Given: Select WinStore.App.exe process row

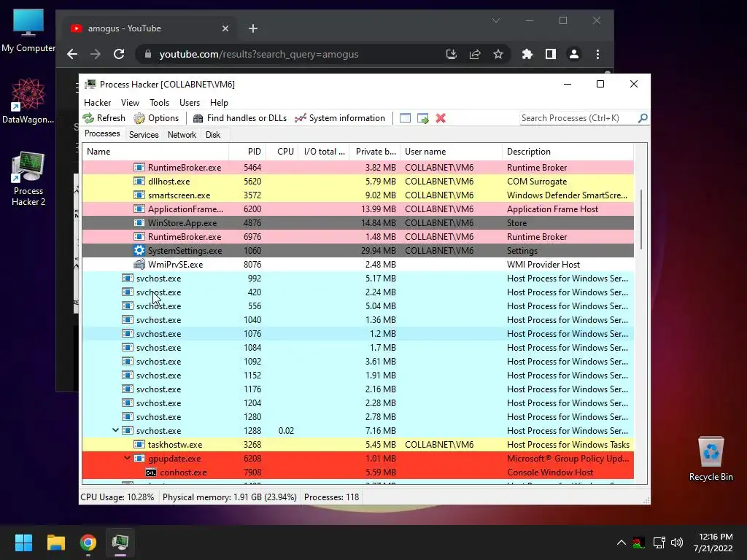Looking at the screenshot, I should point(358,223).
